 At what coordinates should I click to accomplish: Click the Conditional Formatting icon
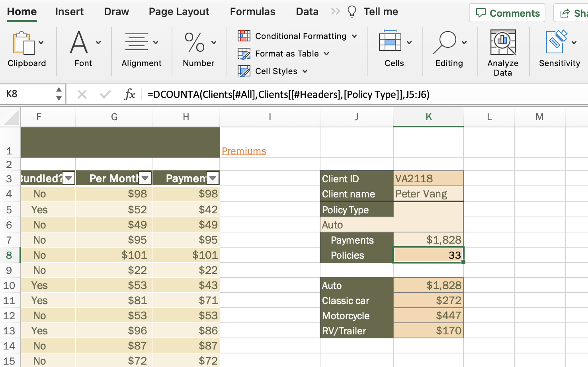coord(244,36)
